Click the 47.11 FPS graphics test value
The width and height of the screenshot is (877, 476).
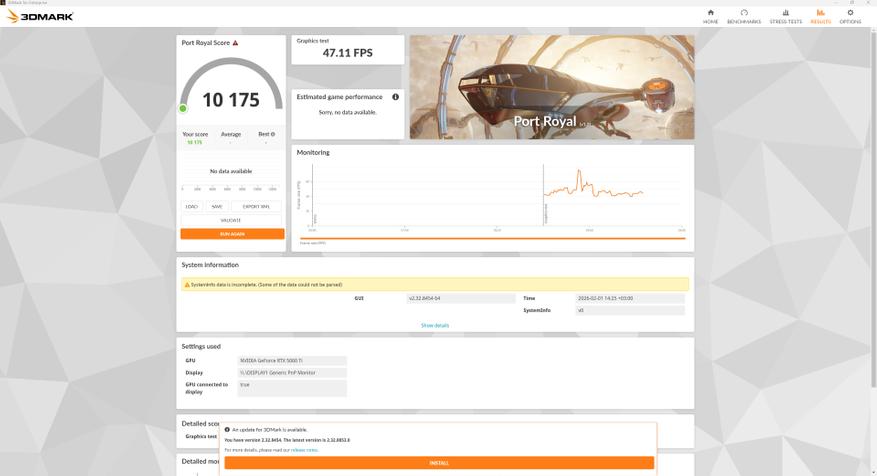pyautogui.click(x=347, y=53)
